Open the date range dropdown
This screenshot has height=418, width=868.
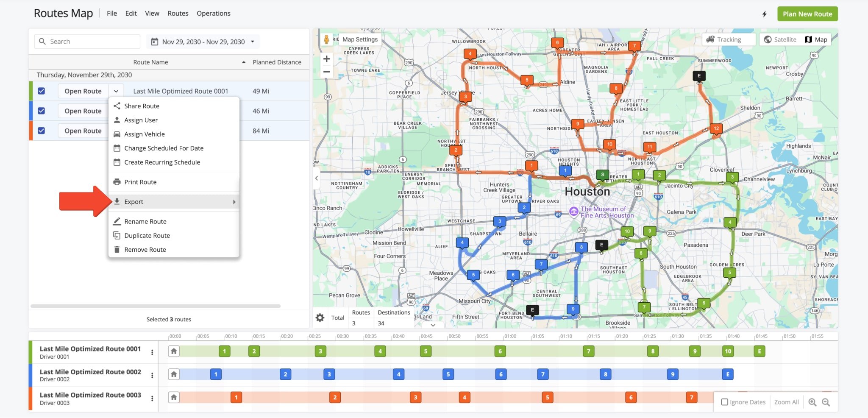click(253, 42)
